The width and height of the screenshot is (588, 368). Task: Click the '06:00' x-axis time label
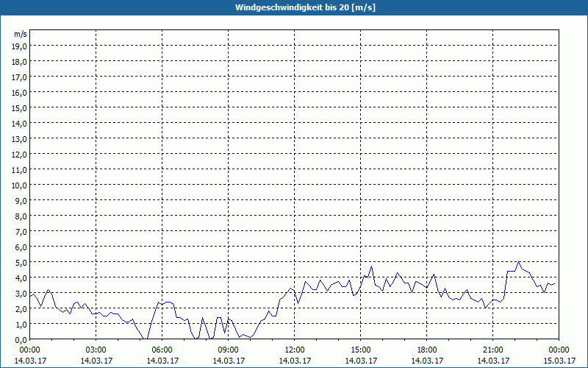pyautogui.click(x=162, y=350)
